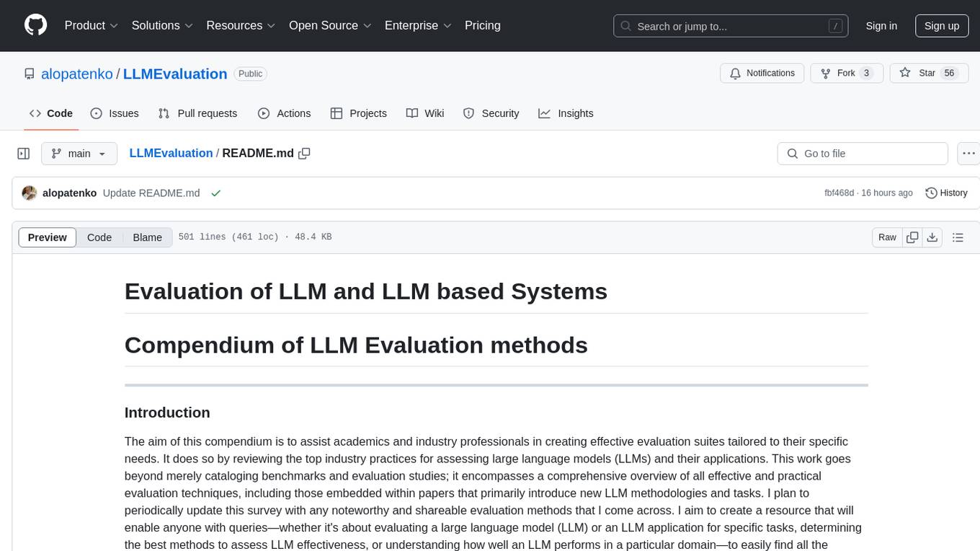
Task: Click the Go to file search box
Action: (863, 154)
